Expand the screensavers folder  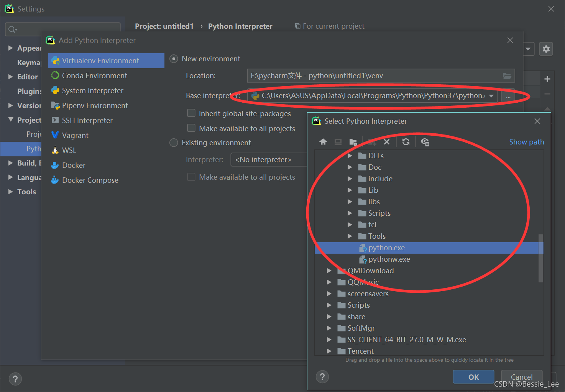pos(329,294)
